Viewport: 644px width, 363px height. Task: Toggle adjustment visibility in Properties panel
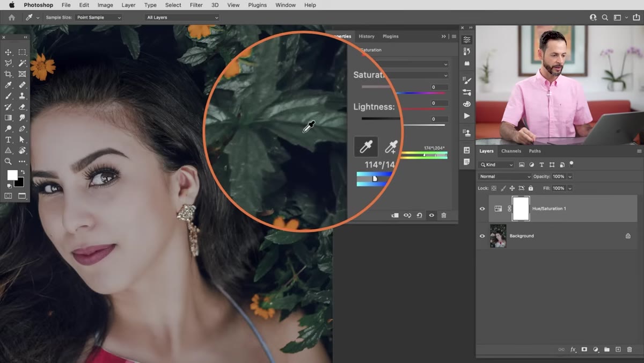click(431, 215)
